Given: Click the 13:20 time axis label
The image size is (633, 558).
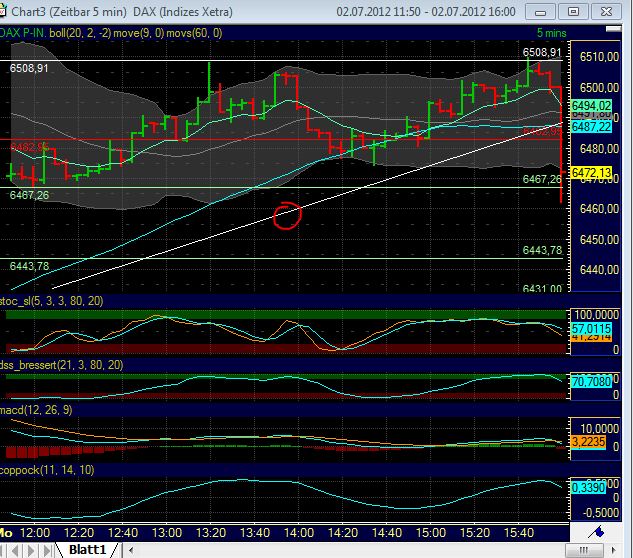Looking at the screenshot, I should click(211, 533).
